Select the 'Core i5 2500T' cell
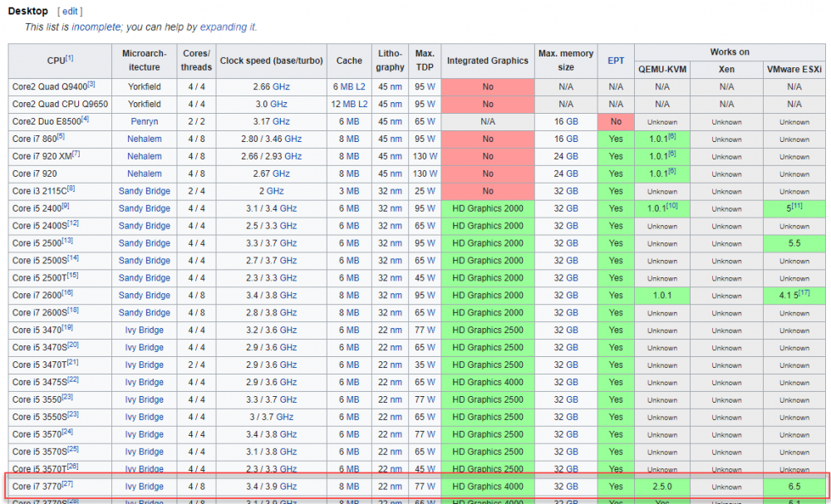Image resolution: width=831 pixels, height=504 pixels. [60, 278]
